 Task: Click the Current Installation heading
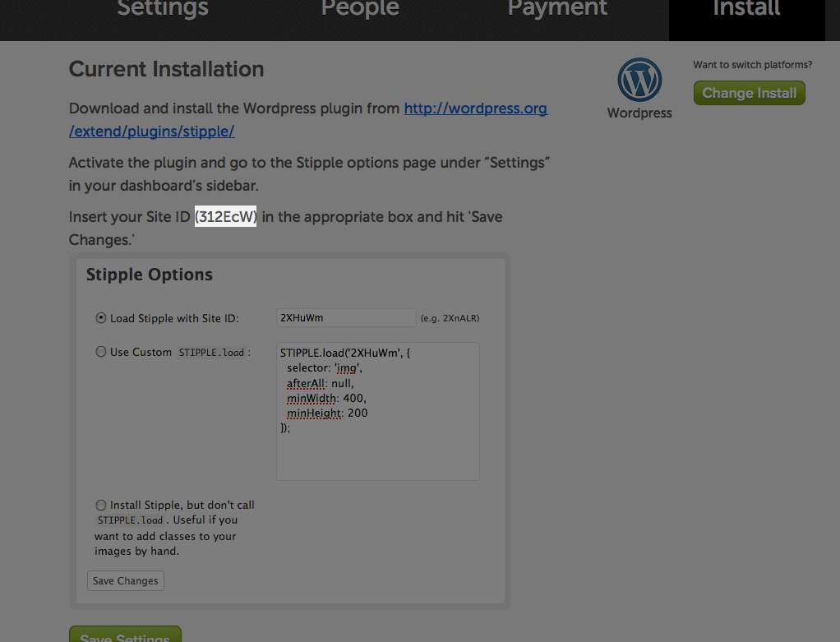tap(167, 70)
